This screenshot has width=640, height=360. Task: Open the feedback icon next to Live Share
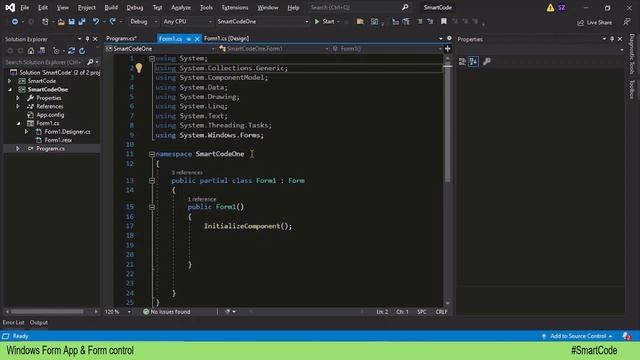click(627, 22)
